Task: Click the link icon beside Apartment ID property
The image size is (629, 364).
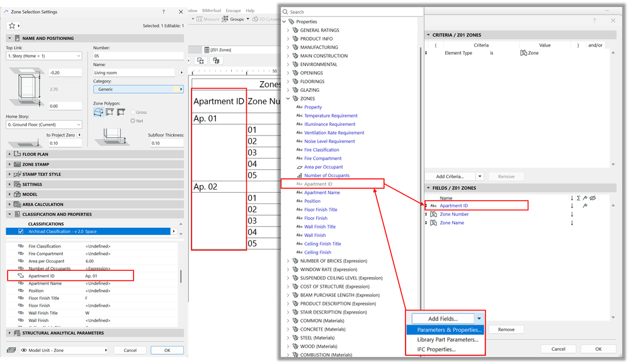Action: (21, 276)
